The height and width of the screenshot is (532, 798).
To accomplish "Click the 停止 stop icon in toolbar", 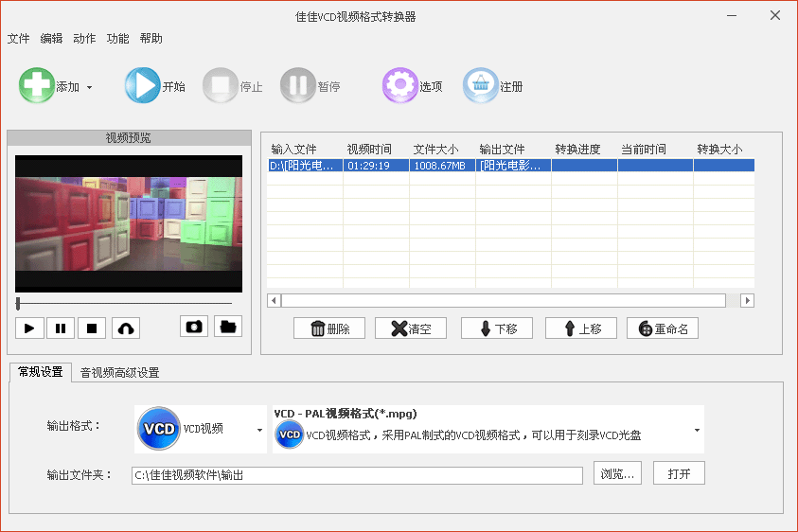I will pos(221,85).
